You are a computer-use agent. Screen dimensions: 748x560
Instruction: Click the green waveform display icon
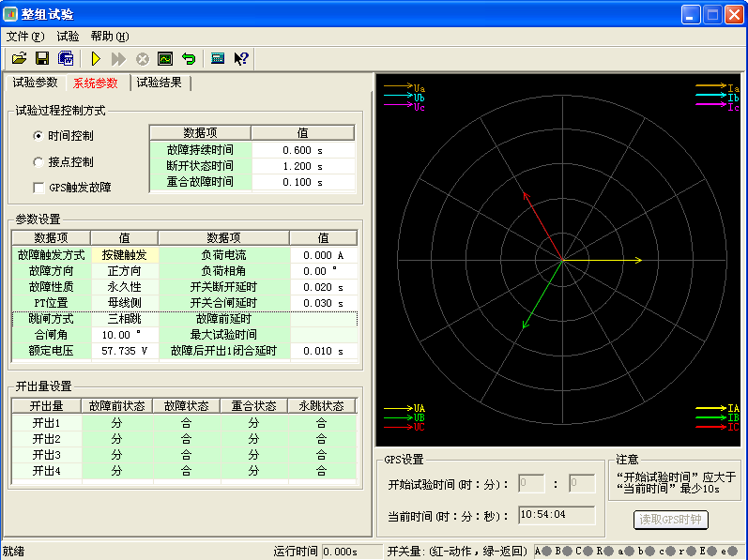[x=165, y=58]
